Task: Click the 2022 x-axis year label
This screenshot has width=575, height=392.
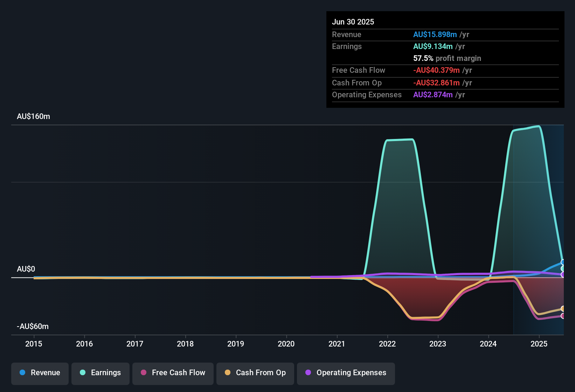Action: (387, 344)
